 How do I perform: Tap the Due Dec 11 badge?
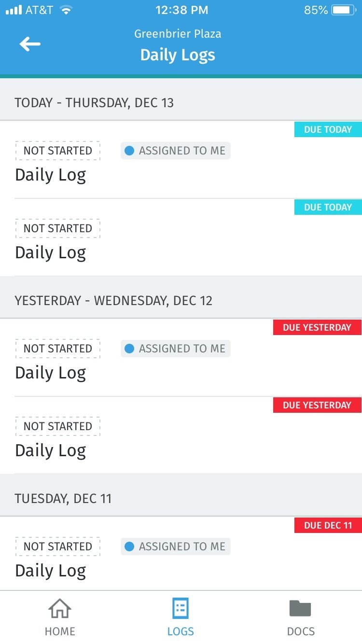(x=328, y=525)
